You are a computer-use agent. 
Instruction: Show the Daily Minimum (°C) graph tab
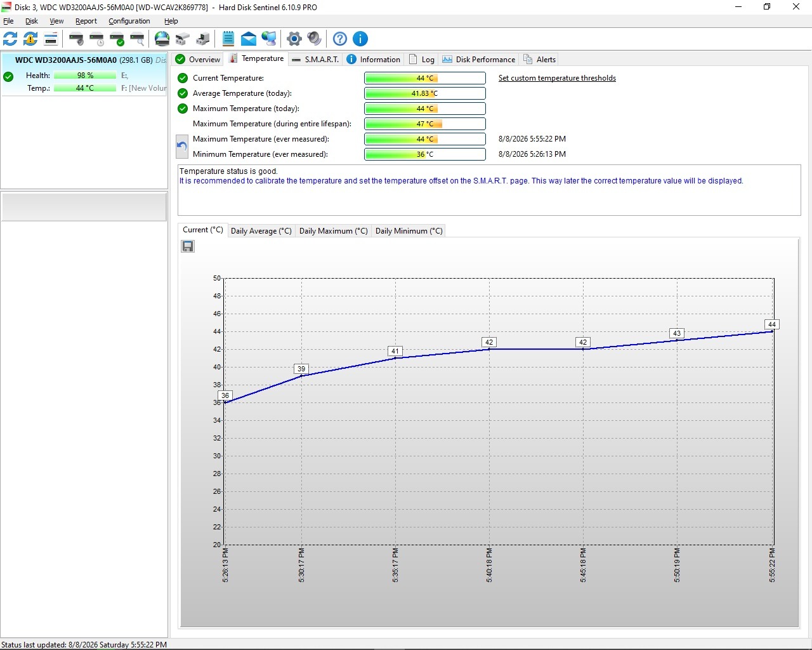coord(409,231)
